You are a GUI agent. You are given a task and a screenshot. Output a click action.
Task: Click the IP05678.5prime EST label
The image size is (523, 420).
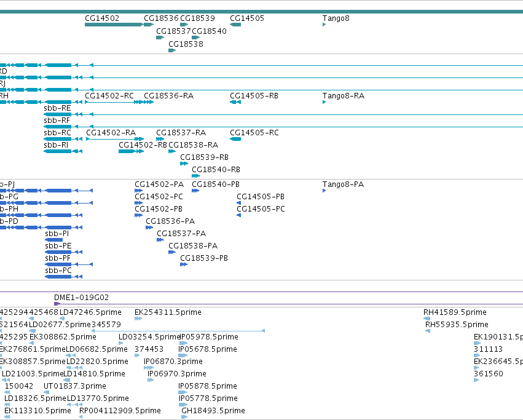click(208, 349)
